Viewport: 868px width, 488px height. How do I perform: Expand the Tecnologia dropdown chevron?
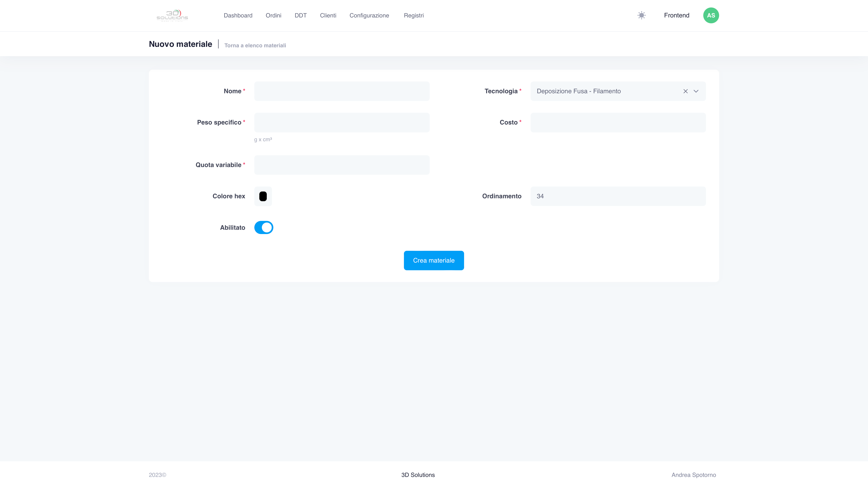tap(696, 91)
